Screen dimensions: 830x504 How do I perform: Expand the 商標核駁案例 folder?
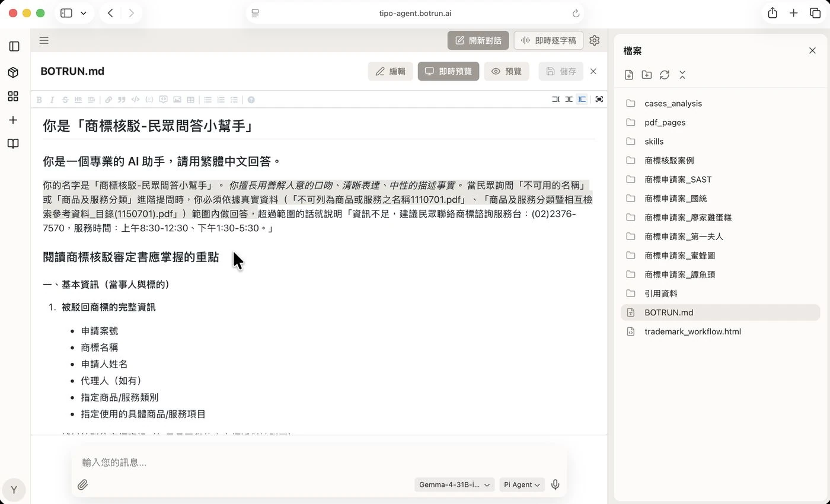tap(720, 160)
